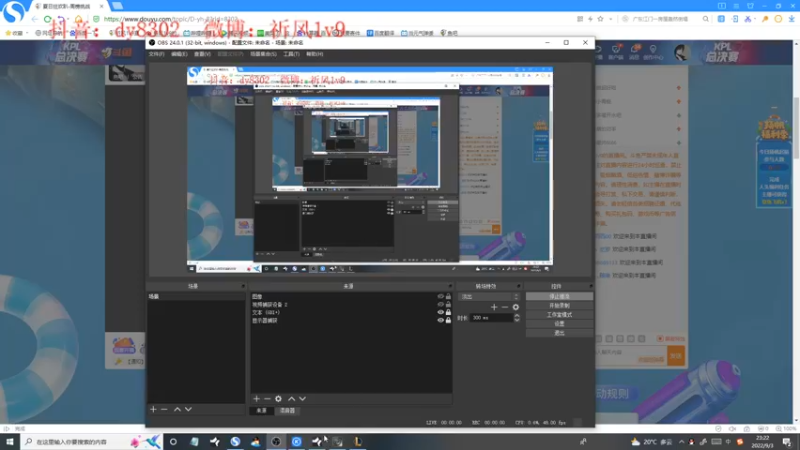Hide the 显示器捕获 source

coord(440,320)
